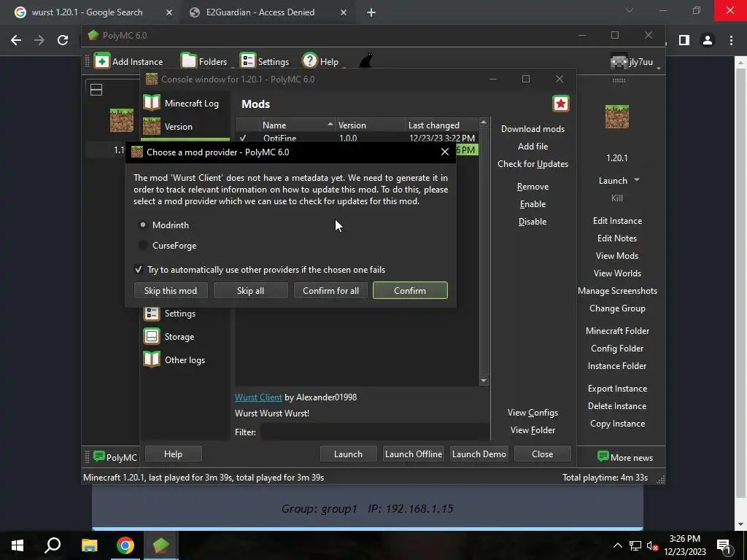Sort mods by Name column header
Screen dimensions: 747x560
tap(298, 125)
